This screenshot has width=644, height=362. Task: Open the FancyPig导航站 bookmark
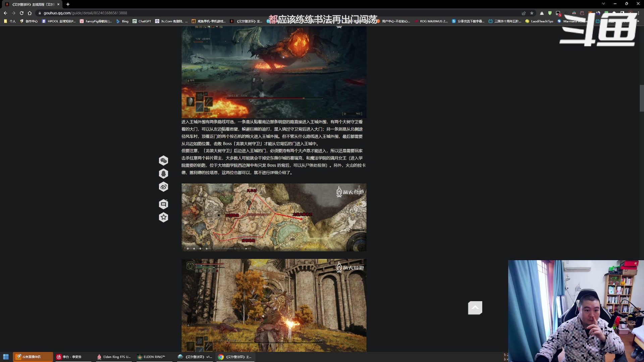point(96,21)
